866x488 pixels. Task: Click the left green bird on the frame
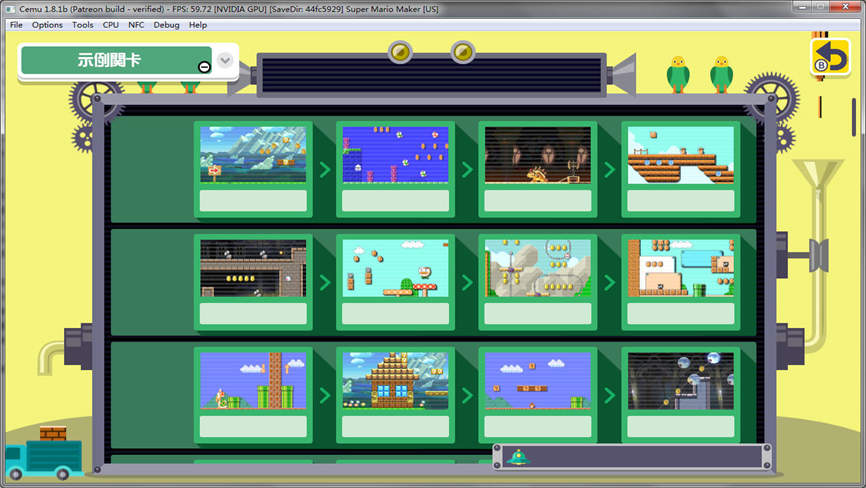[678, 74]
